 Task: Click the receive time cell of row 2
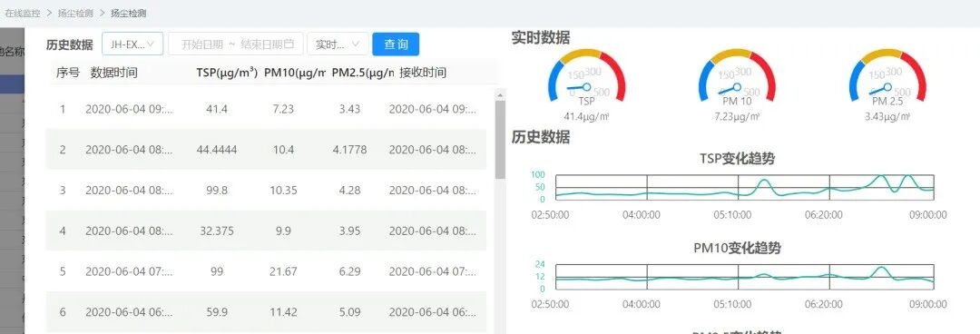(x=433, y=150)
